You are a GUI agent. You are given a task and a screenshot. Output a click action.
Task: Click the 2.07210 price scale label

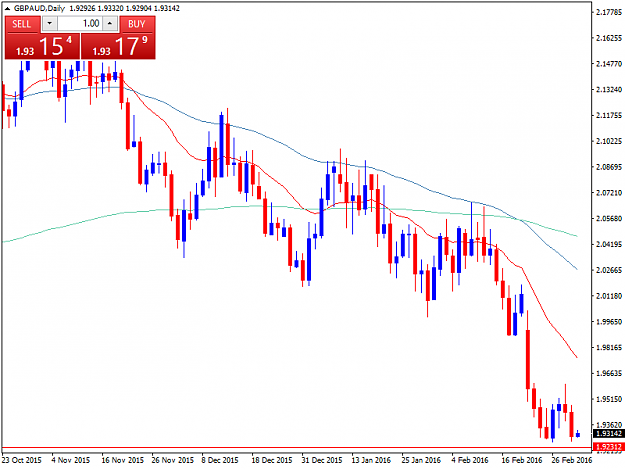[x=609, y=193]
